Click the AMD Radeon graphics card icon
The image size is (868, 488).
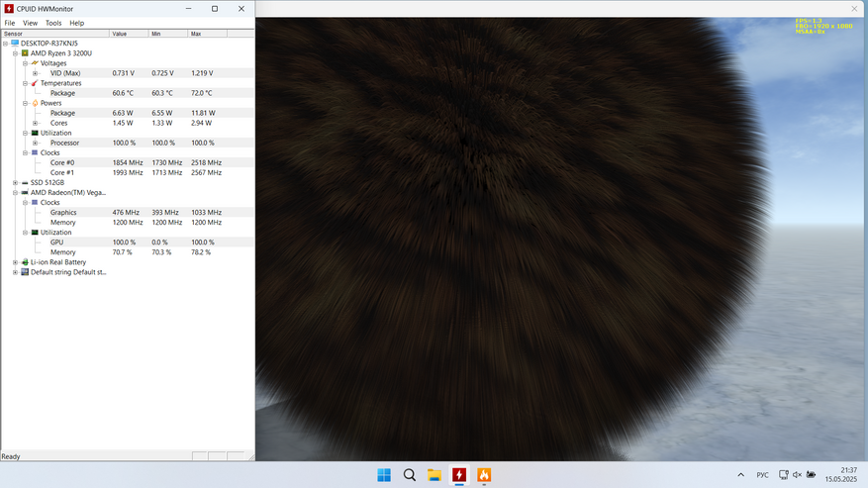(25, 193)
